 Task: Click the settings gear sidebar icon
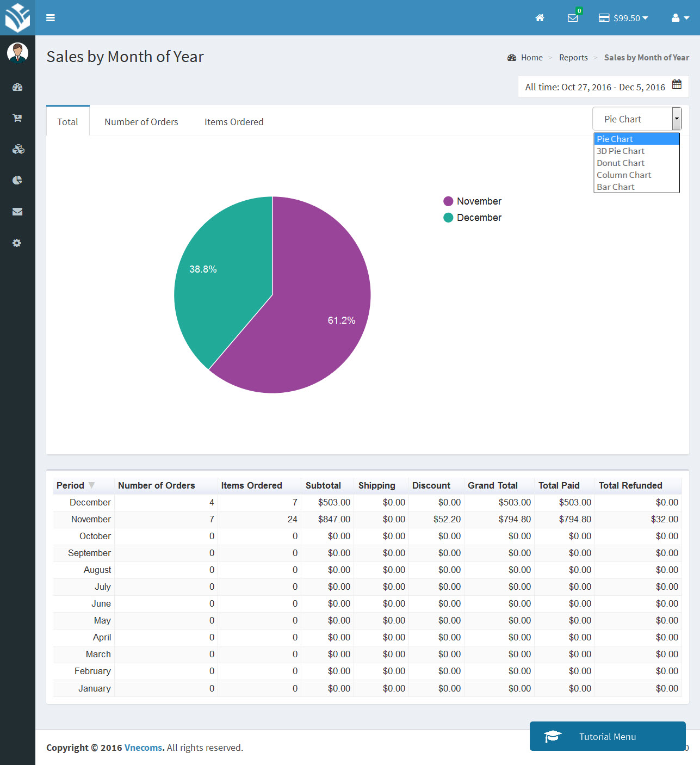(17, 243)
